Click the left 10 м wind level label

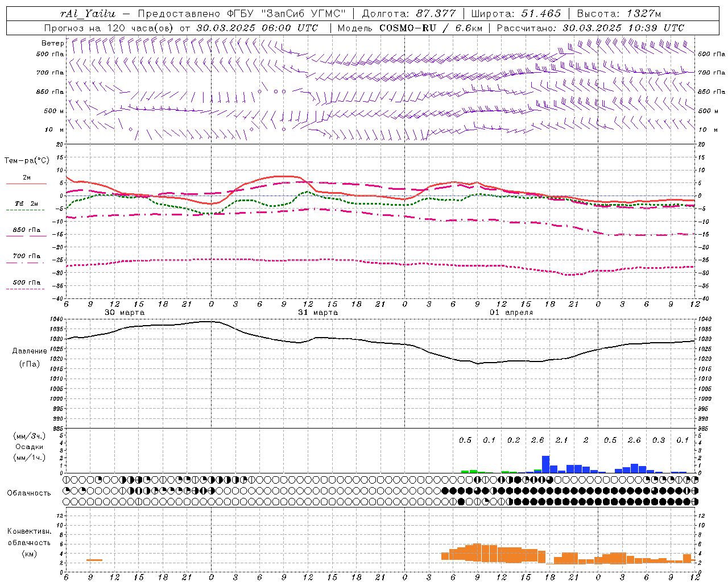click(54, 130)
